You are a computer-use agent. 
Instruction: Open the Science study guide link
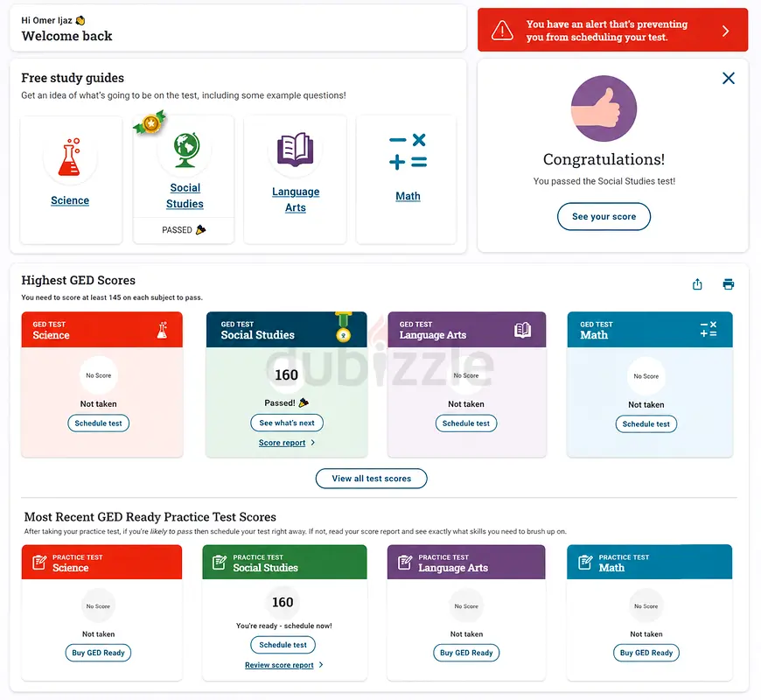[x=70, y=200]
